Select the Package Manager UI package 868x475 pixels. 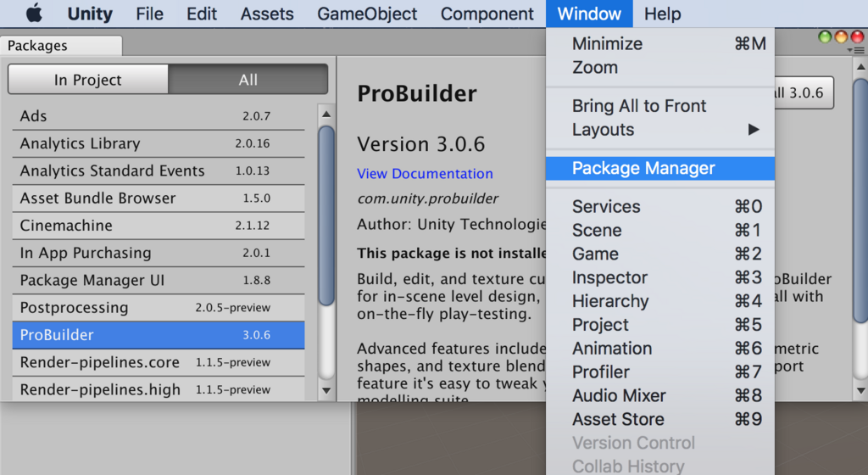click(x=159, y=280)
